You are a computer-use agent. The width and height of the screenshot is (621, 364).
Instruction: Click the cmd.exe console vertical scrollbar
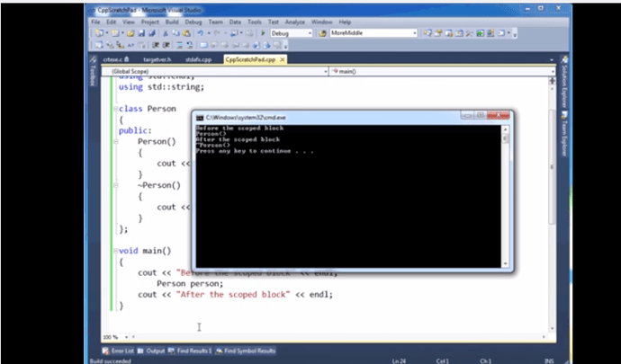tap(505, 197)
